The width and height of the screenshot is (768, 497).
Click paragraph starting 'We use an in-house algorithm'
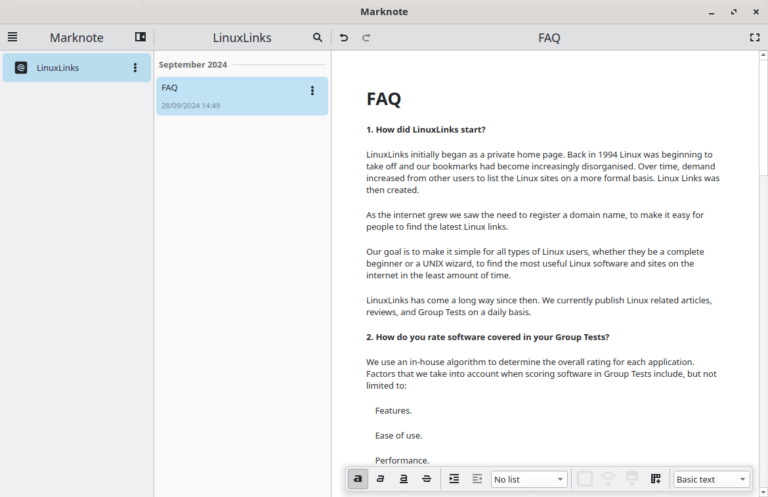click(541, 374)
